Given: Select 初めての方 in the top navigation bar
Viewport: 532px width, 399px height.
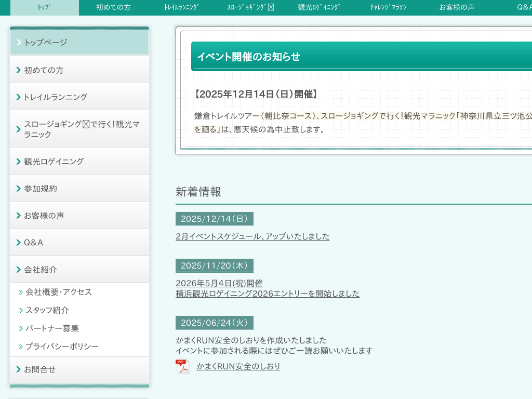Looking at the screenshot, I should [x=113, y=7].
